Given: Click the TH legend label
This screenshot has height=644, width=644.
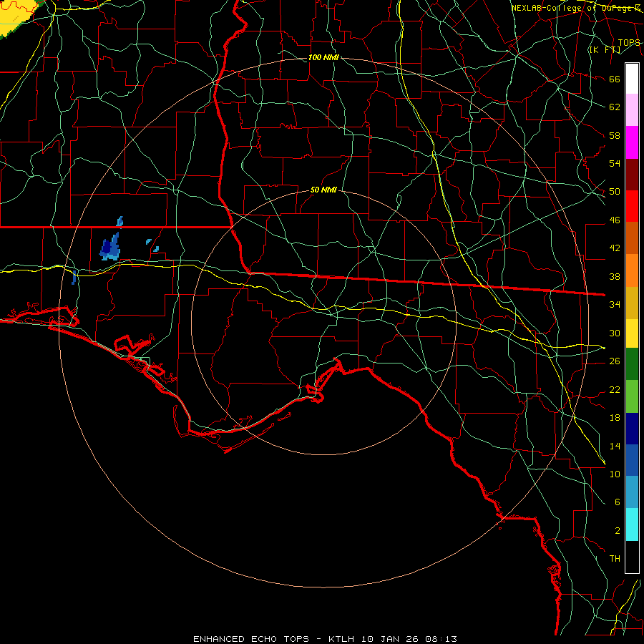Looking at the screenshot, I should [x=615, y=559].
